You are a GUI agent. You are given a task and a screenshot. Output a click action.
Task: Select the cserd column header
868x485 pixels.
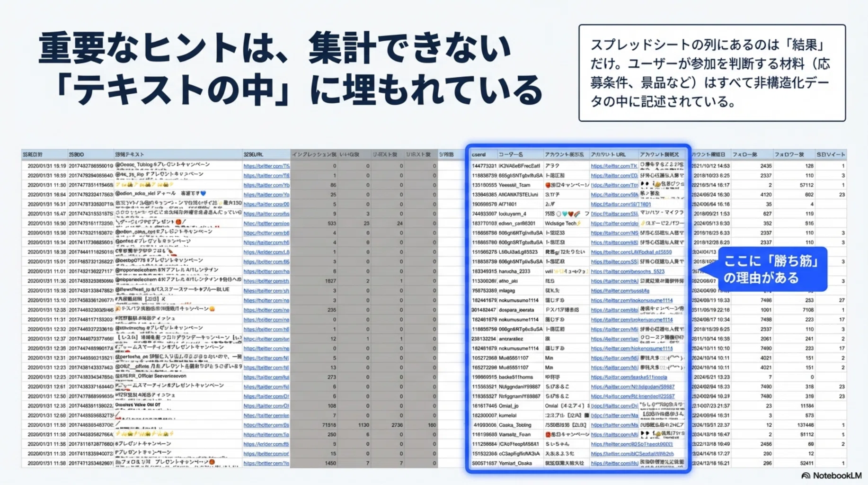click(483, 154)
